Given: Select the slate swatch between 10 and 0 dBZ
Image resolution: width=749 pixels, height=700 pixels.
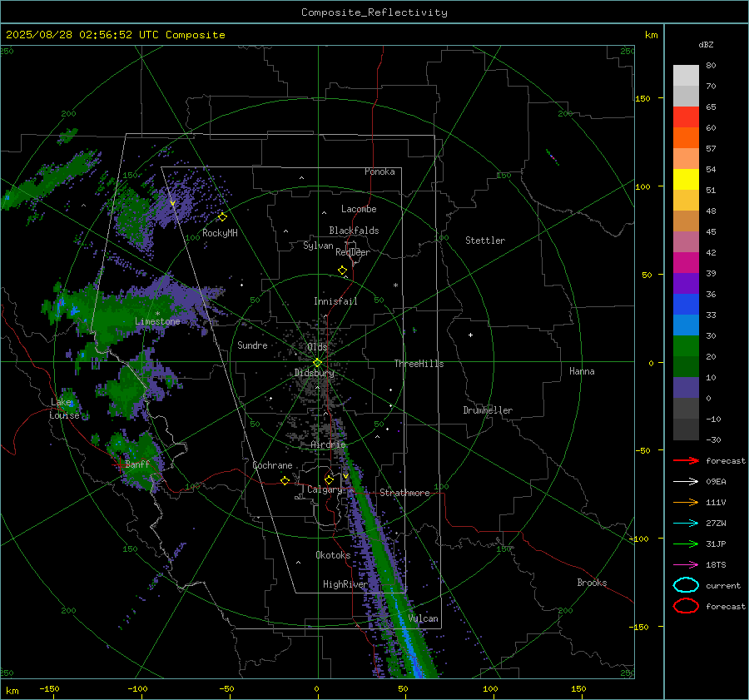Looking at the screenshot, I should point(686,388).
